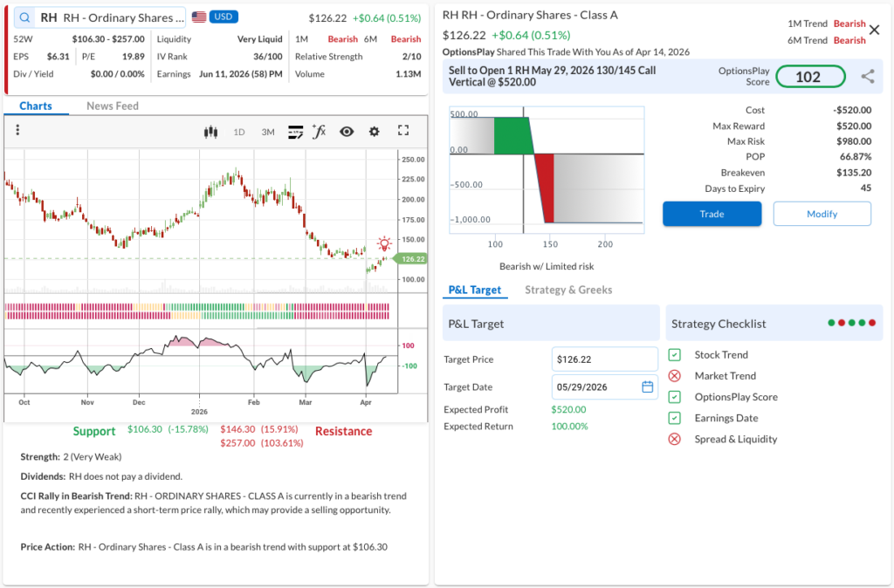
Task: Open the candlestick chart type selector
Action: (210, 133)
